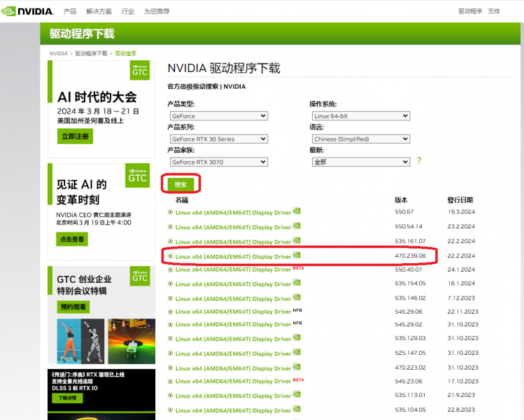Expand the 550.67 driver row

171,212
